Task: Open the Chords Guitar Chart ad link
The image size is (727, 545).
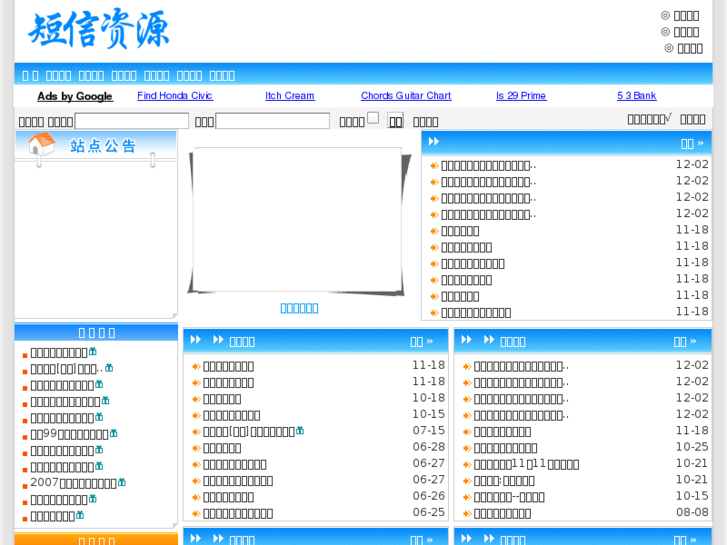Action: pyautogui.click(x=406, y=96)
